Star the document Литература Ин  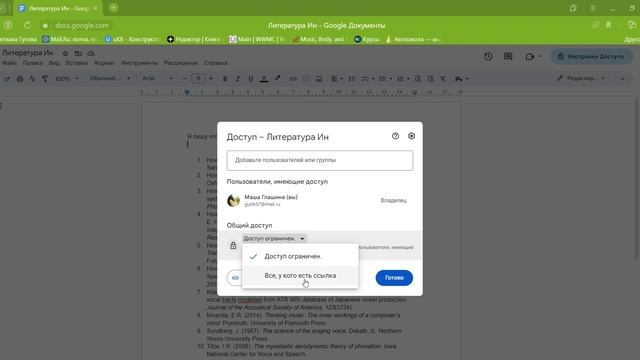65,53
